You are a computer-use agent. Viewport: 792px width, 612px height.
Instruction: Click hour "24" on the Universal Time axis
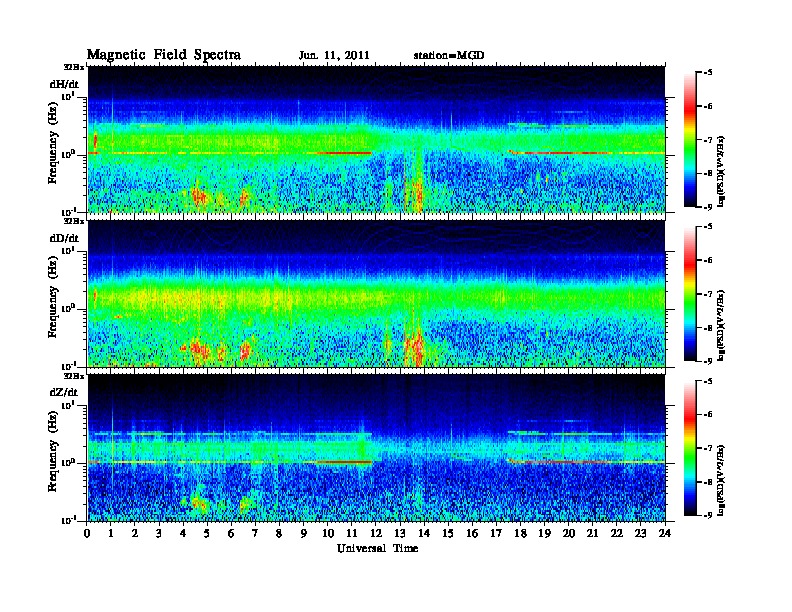(x=665, y=534)
